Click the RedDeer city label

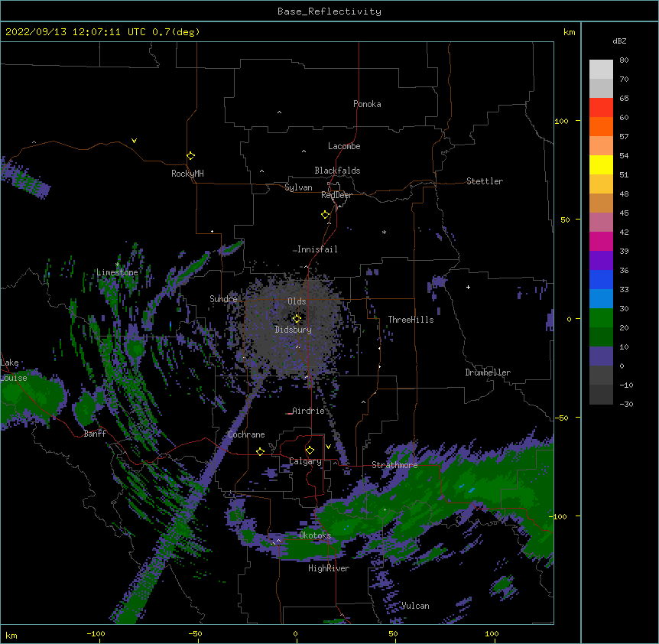(336, 195)
